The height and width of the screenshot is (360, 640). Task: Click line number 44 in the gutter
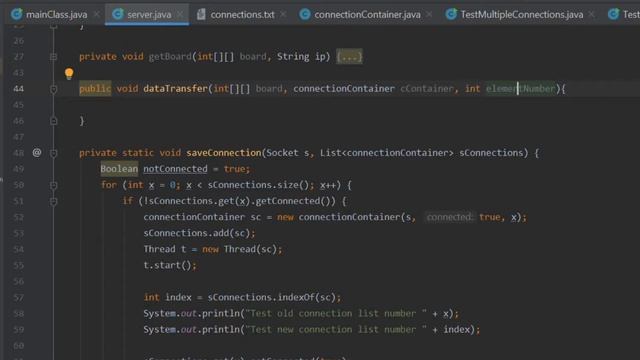click(x=18, y=89)
